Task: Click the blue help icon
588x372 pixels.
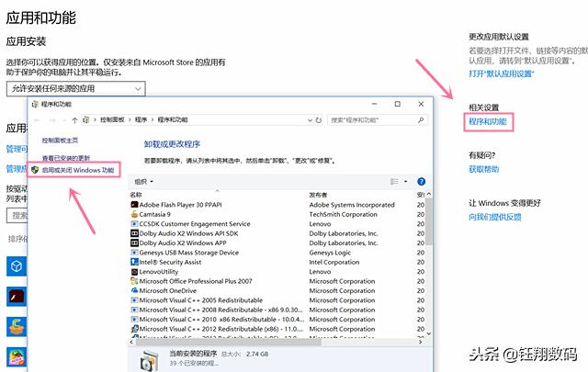Action: [x=421, y=182]
